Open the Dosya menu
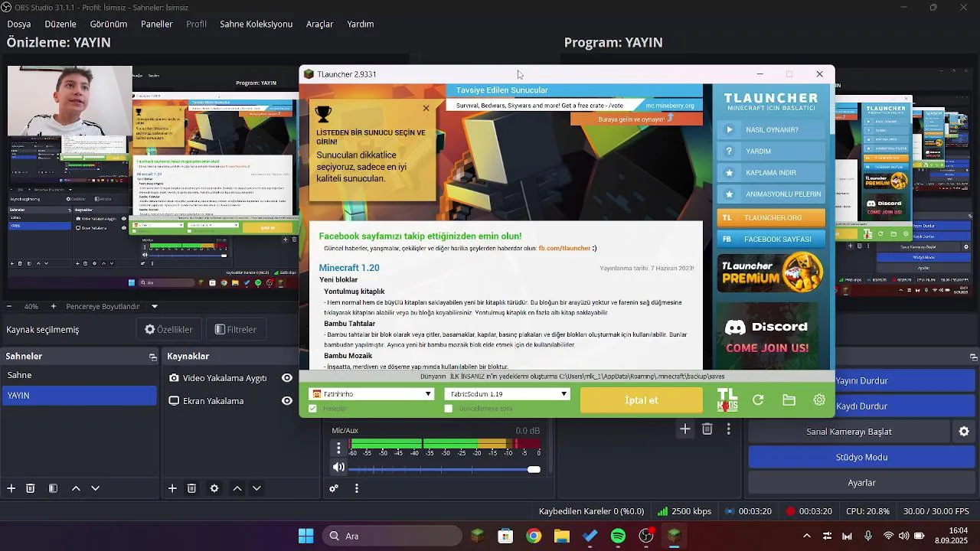 point(19,24)
